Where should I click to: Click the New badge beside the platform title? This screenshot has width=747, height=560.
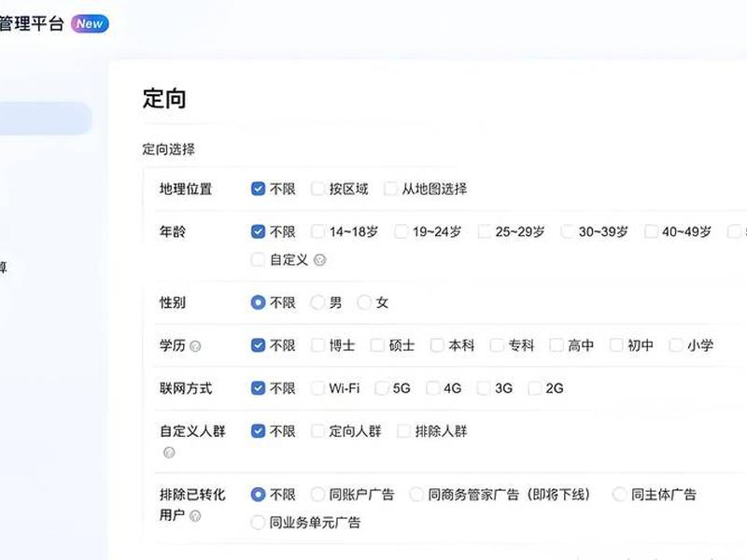[90, 24]
